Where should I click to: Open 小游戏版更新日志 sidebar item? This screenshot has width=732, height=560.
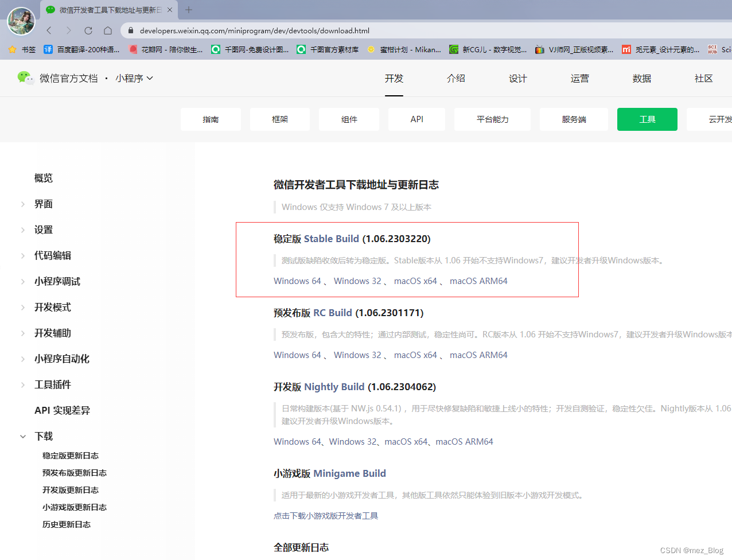tap(75, 507)
